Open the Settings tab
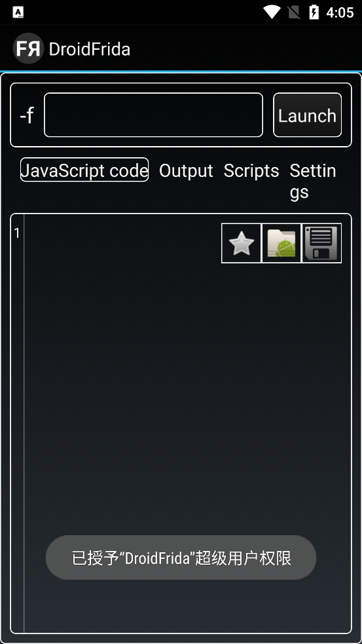362x644 pixels. [x=313, y=181]
